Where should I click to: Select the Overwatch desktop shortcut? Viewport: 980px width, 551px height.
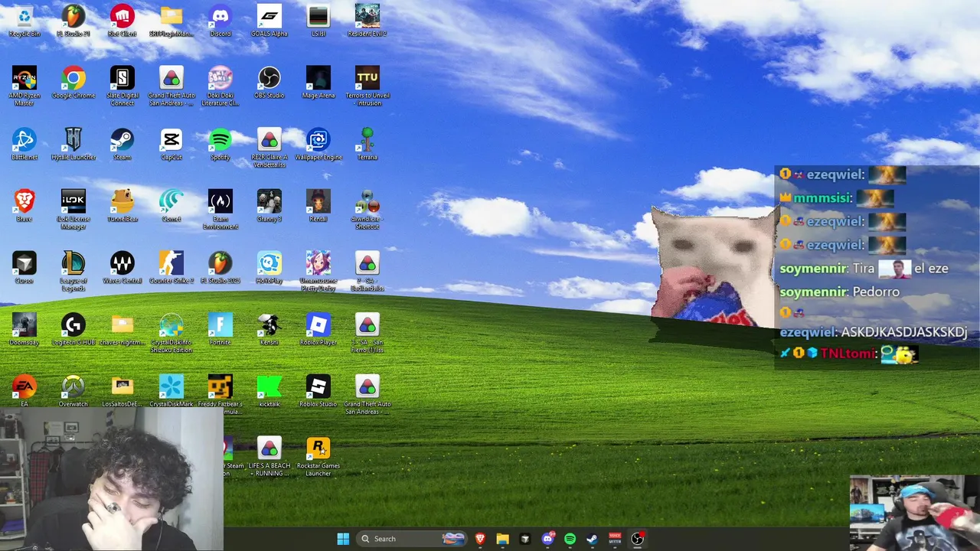(x=73, y=392)
